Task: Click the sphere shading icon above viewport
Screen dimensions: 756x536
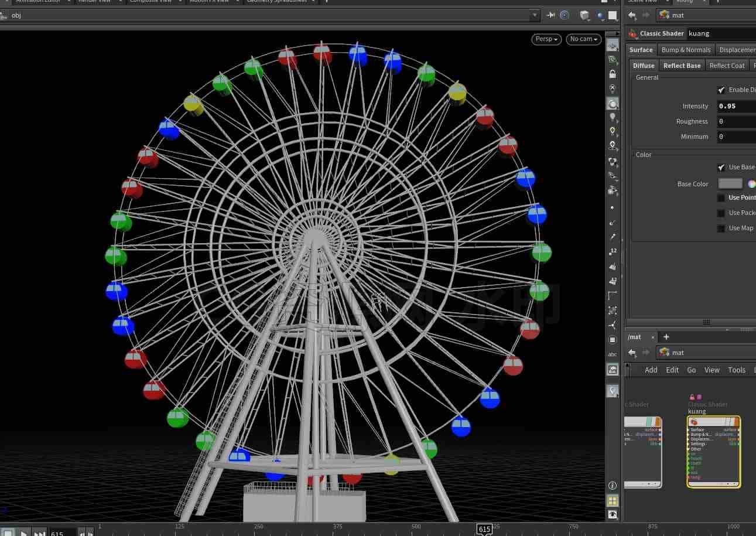Action: [x=601, y=15]
